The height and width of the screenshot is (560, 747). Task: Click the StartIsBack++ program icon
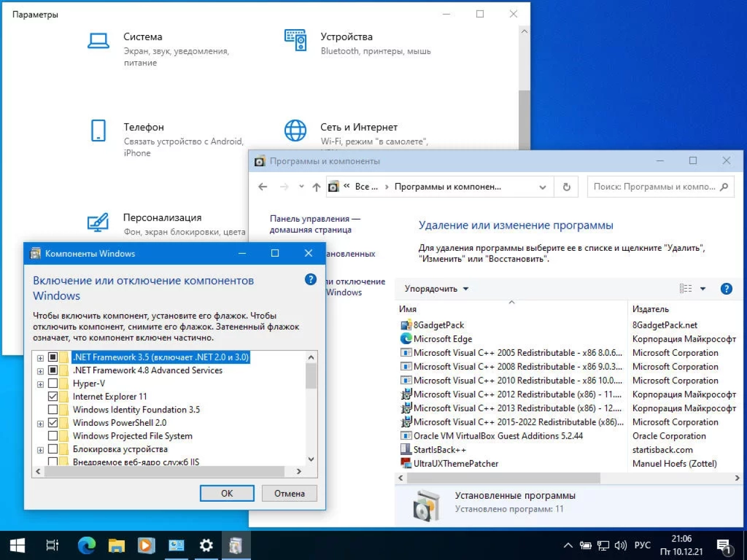point(406,450)
